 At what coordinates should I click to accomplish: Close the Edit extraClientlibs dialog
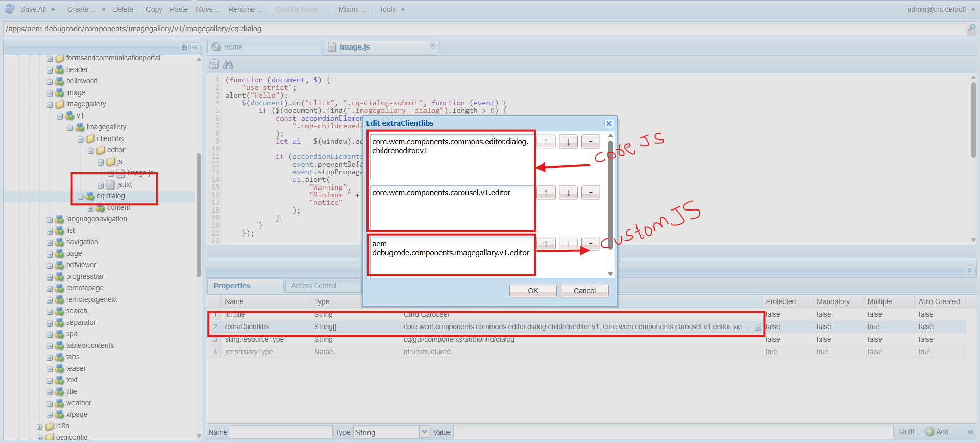[608, 123]
